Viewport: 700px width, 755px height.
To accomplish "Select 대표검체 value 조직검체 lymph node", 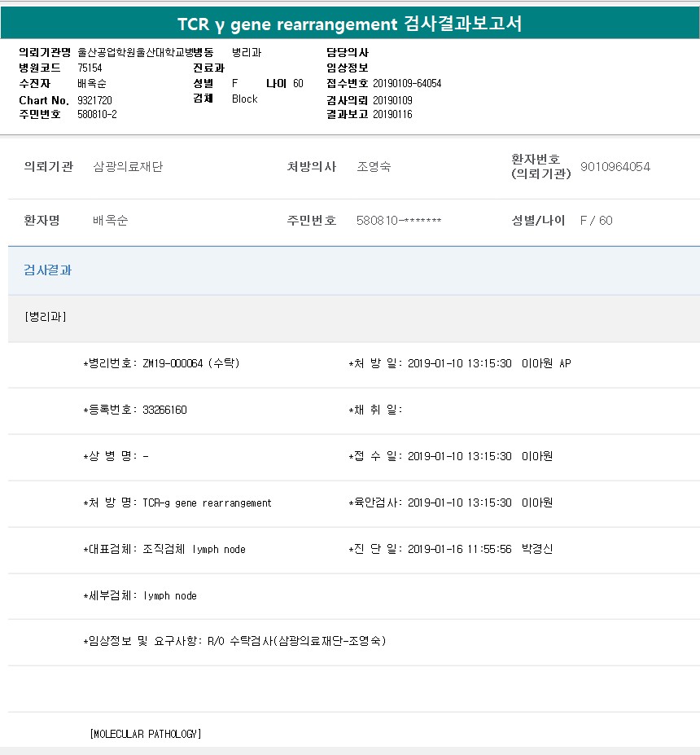I will (x=194, y=550).
